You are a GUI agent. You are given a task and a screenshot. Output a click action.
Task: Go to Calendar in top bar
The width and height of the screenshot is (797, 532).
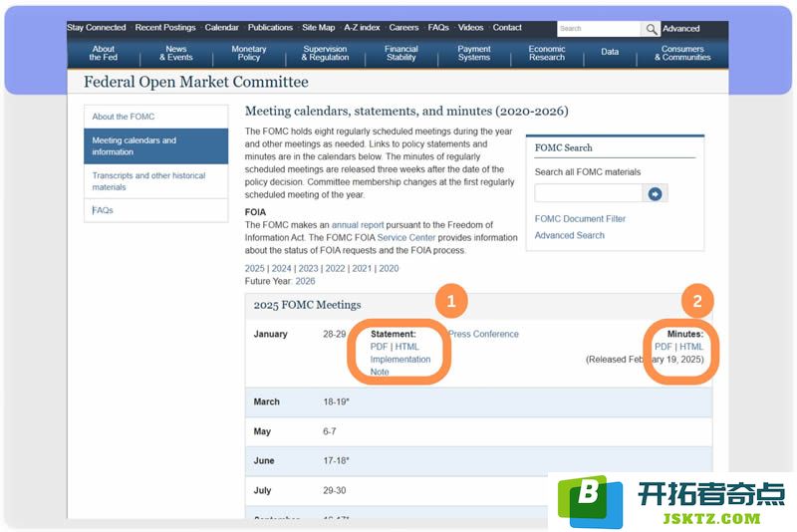[x=221, y=28]
